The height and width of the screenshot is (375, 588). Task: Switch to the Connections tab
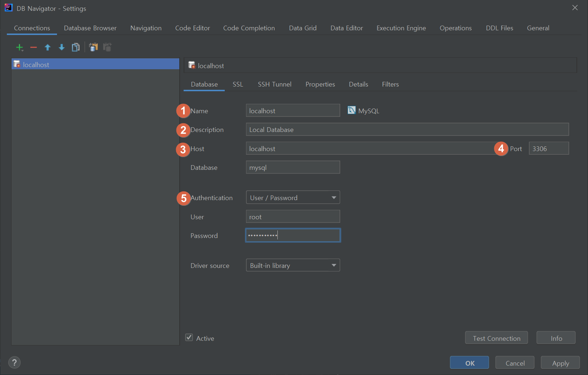[32, 28]
